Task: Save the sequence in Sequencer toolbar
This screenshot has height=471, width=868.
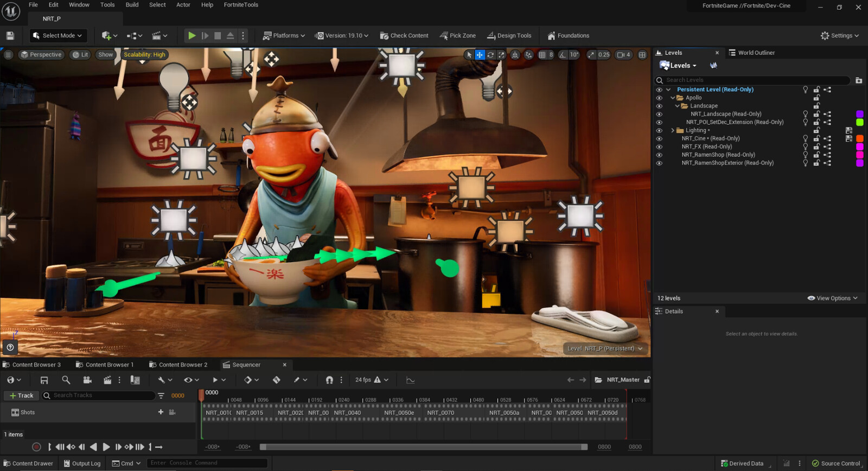Action: pos(44,380)
